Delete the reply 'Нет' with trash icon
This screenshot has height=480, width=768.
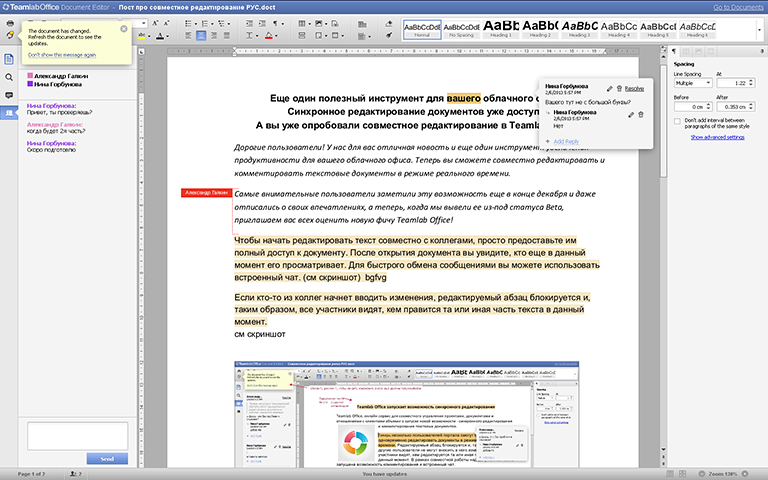click(x=641, y=115)
